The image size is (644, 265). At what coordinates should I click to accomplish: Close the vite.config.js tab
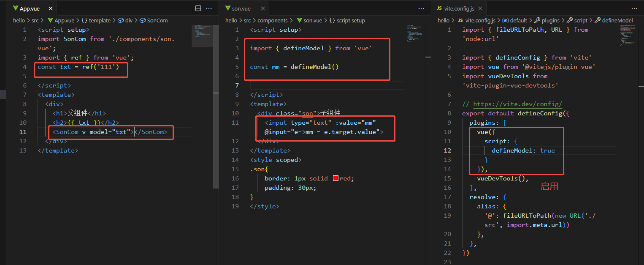[x=479, y=8]
